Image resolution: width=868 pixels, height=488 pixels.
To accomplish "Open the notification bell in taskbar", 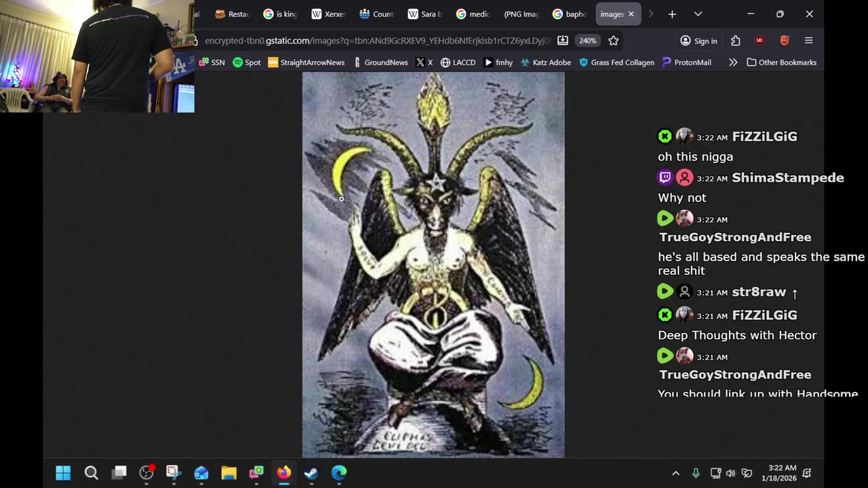I will click(807, 473).
